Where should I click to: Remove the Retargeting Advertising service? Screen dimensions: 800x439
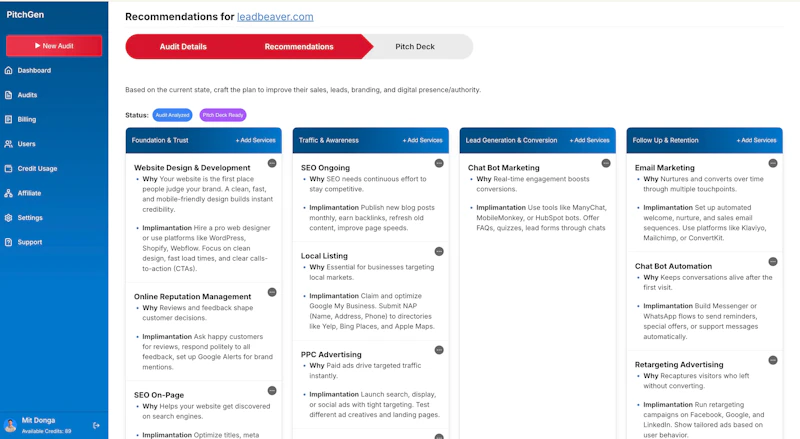pos(773,360)
